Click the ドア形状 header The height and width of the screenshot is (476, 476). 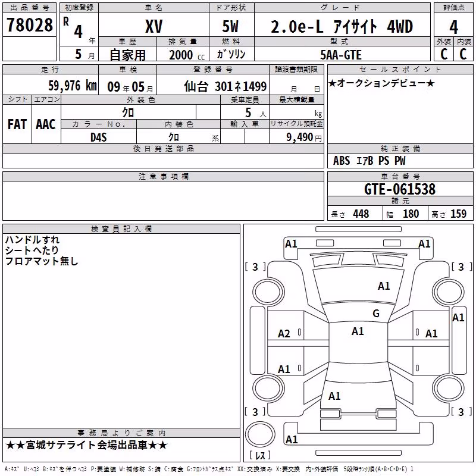(x=231, y=8)
